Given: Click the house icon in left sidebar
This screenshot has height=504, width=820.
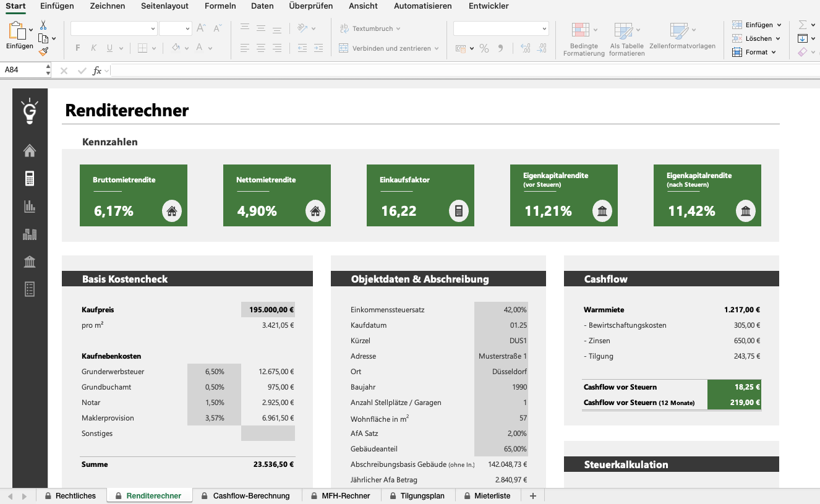Looking at the screenshot, I should (x=29, y=150).
